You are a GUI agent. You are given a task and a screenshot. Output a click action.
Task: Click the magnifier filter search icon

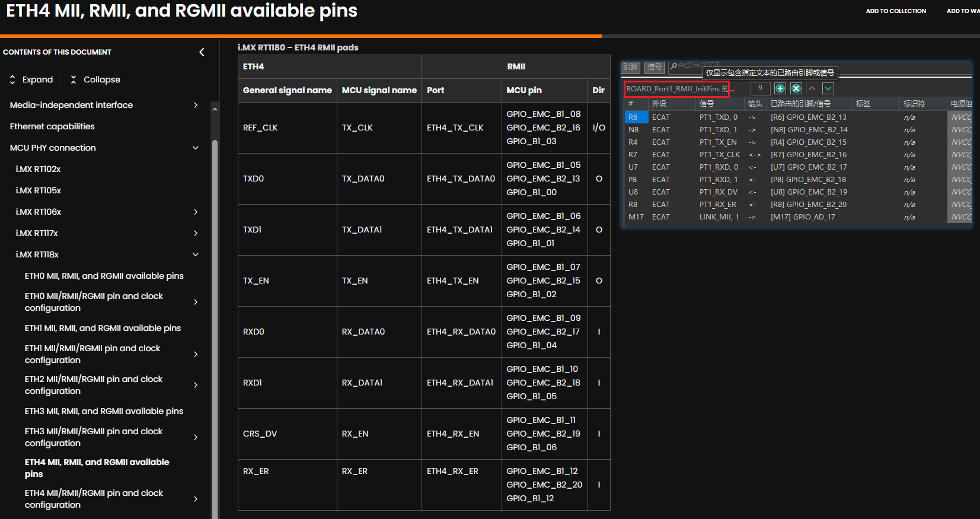pyautogui.click(x=673, y=66)
